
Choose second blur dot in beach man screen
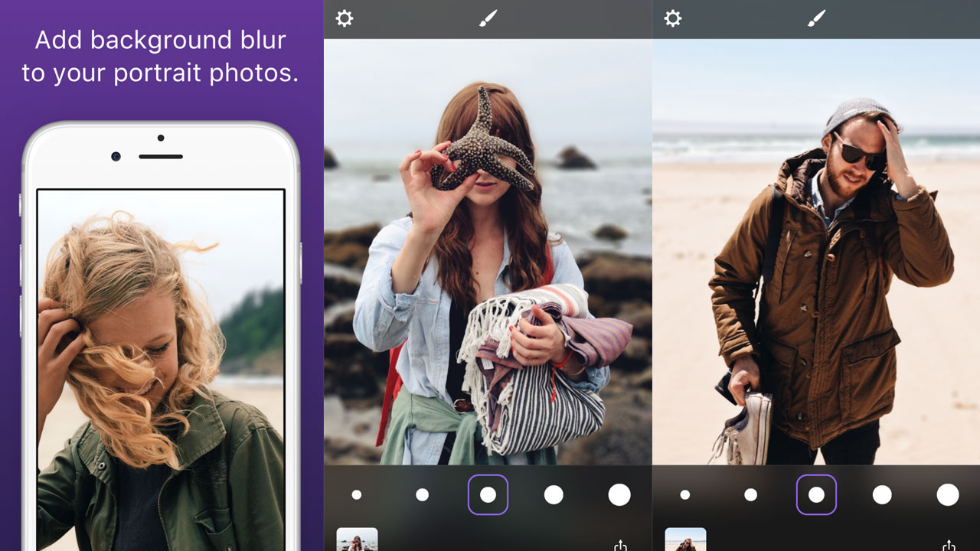(750, 495)
